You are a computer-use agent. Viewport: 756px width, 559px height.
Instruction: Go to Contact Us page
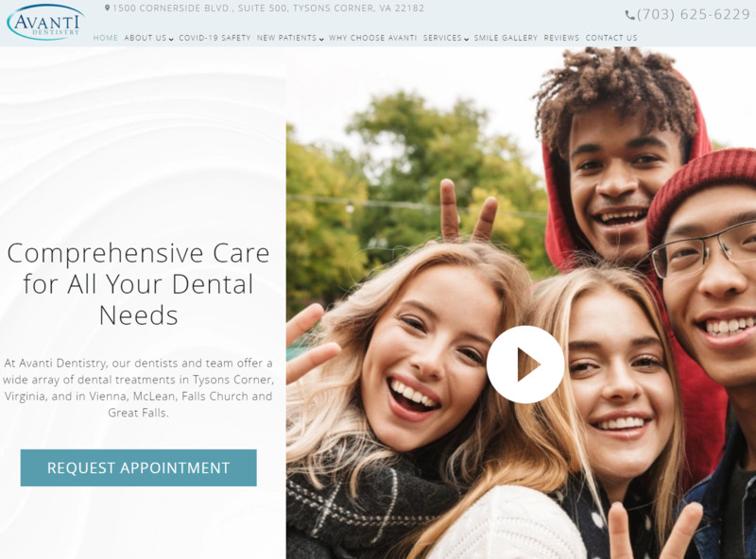611,38
